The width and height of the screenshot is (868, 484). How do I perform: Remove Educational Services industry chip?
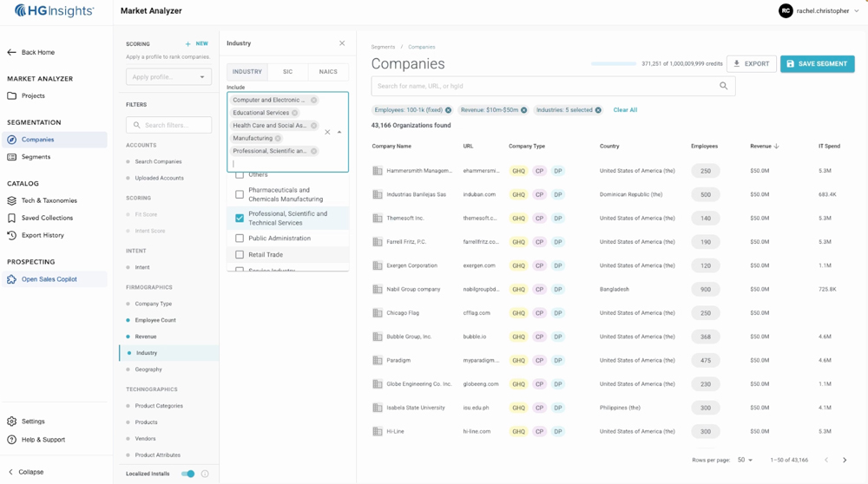(x=294, y=113)
